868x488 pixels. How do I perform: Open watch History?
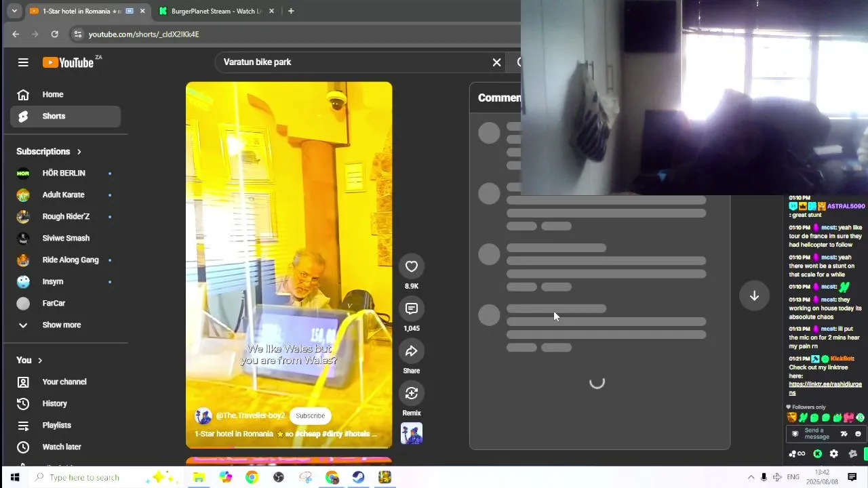(65, 403)
